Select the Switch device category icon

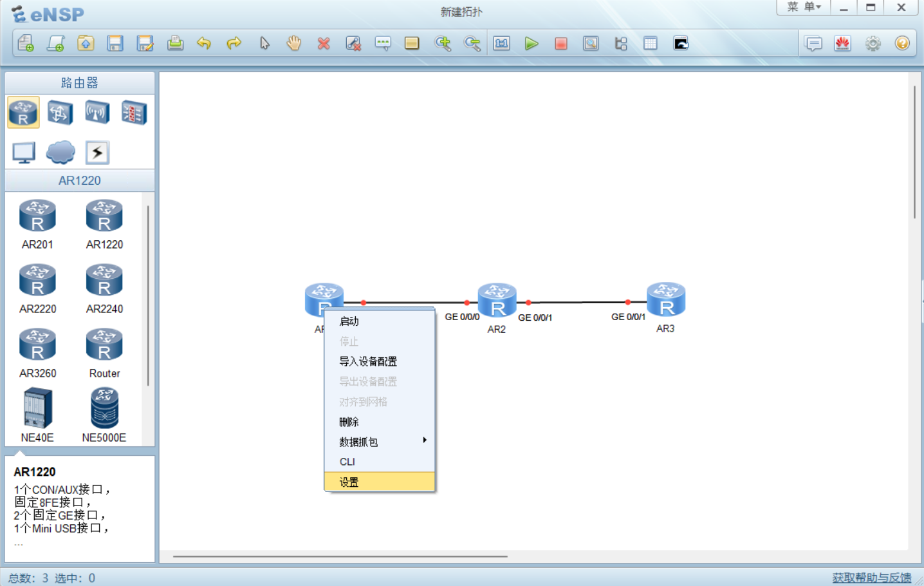tap(60, 113)
